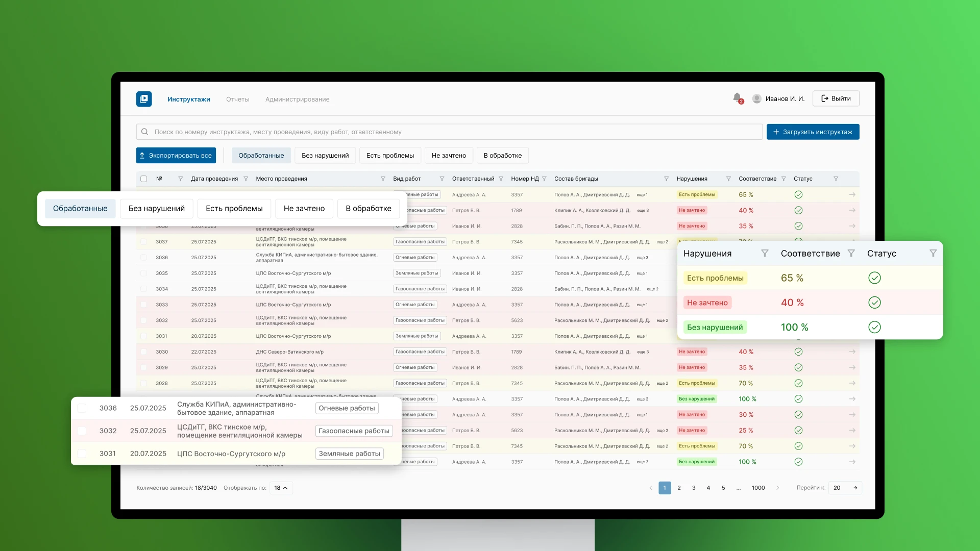Click the filter icon next to Вид работ
This screenshot has height=551, width=980.
pos(442,179)
